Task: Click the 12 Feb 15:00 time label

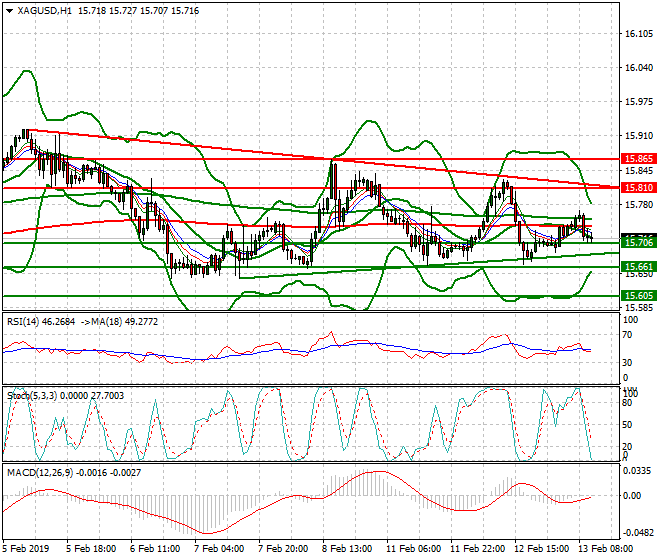Action: 541,549
